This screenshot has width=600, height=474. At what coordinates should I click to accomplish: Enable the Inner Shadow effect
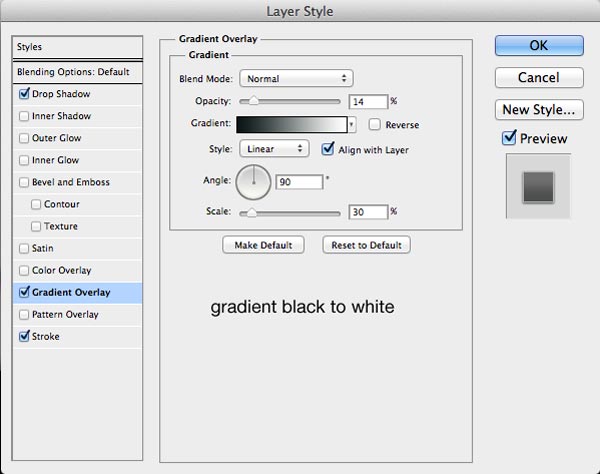pos(24,116)
